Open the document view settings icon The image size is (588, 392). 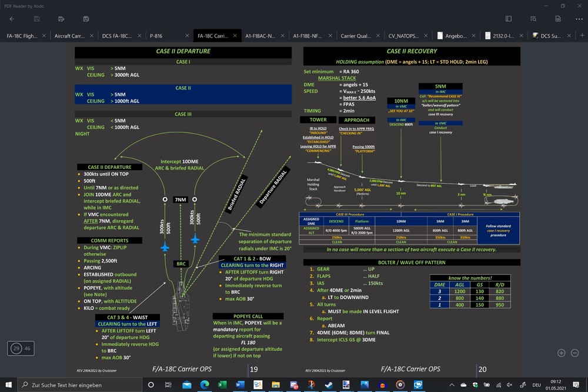(x=558, y=19)
